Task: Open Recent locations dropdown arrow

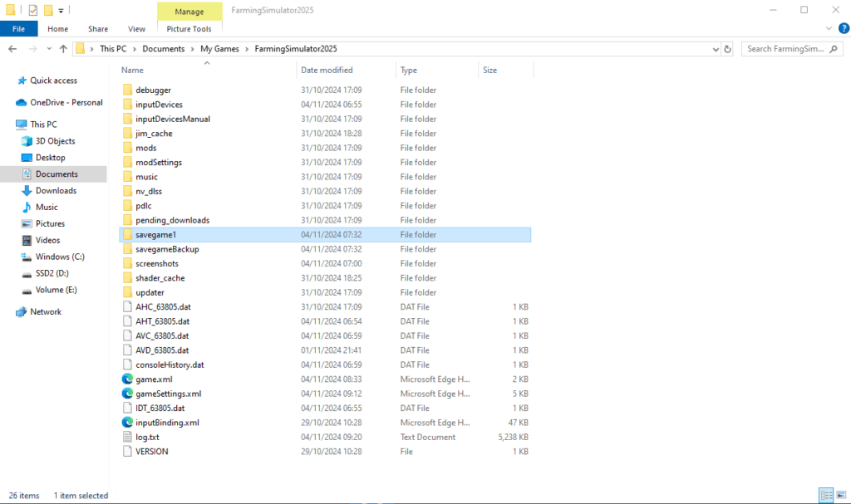Action: (x=48, y=49)
